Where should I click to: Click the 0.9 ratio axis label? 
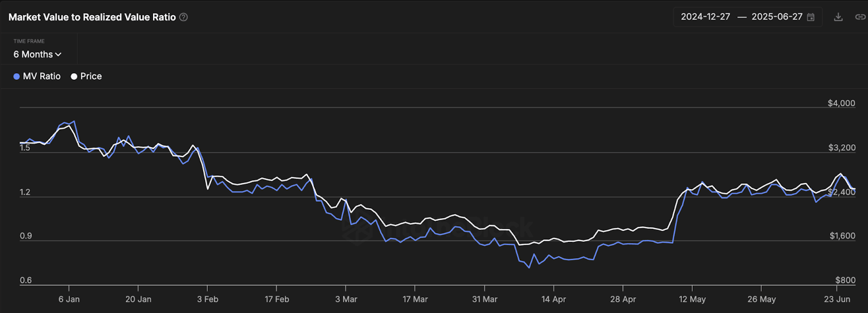click(x=25, y=236)
